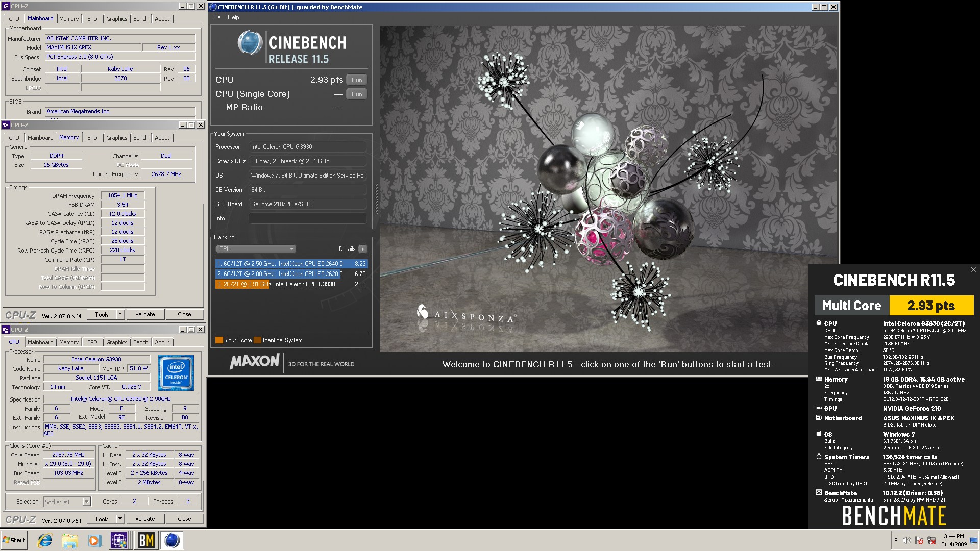Screen dimensions: 980x551
Task: Click the MAXON logo
Action: (x=254, y=362)
